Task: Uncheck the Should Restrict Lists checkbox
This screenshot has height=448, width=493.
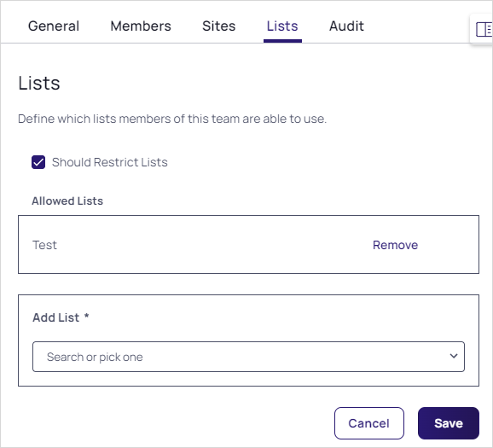Action: tap(38, 162)
